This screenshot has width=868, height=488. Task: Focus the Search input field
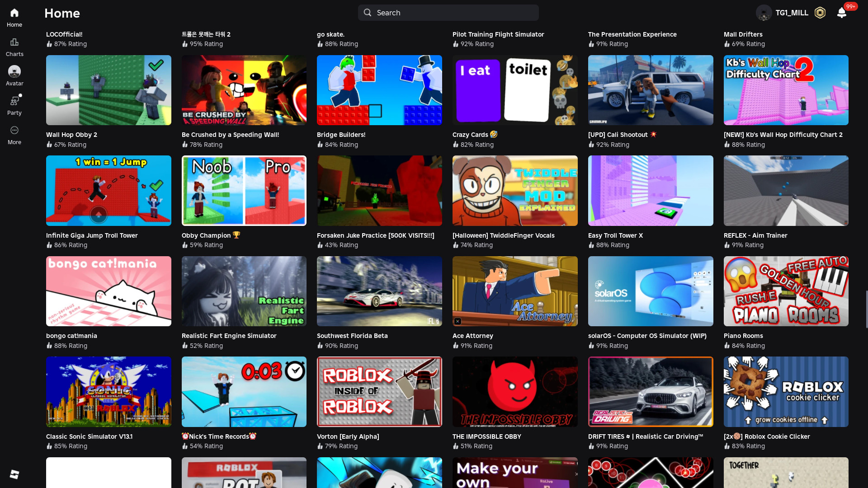(x=448, y=13)
